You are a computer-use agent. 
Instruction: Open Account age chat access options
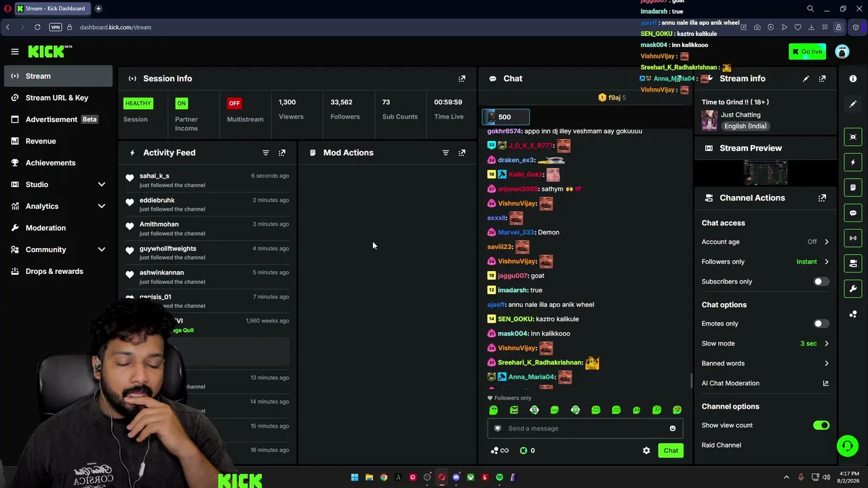[x=765, y=242]
